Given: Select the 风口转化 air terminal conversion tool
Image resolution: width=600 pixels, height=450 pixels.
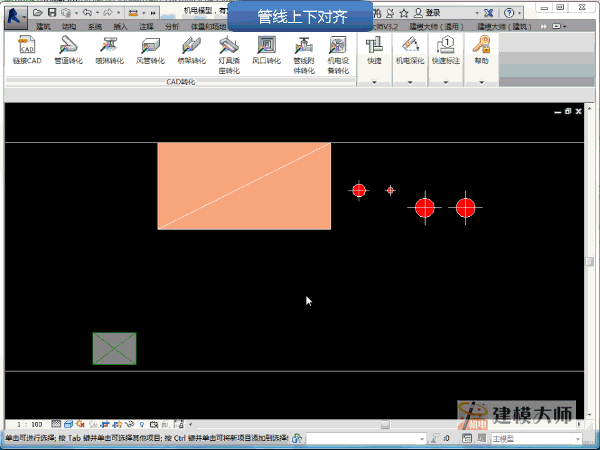Looking at the screenshot, I should click(x=266, y=50).
